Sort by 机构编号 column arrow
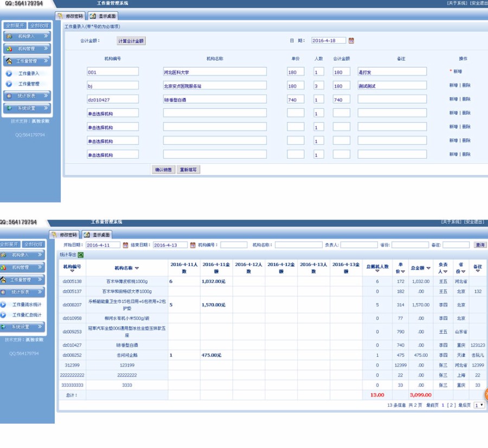Screen dimensions: 488x448 click(72, 271)
